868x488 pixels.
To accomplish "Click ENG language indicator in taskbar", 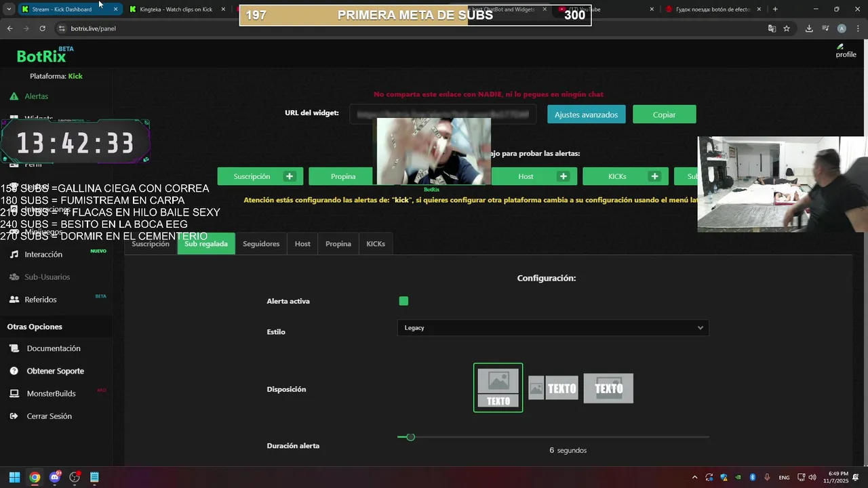I will coord(784,477).
